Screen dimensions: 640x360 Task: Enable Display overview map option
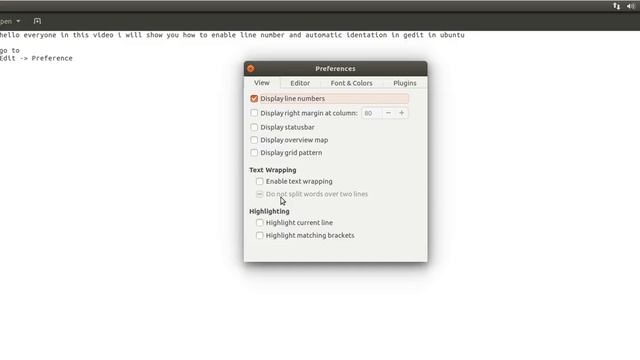point(254,140)
